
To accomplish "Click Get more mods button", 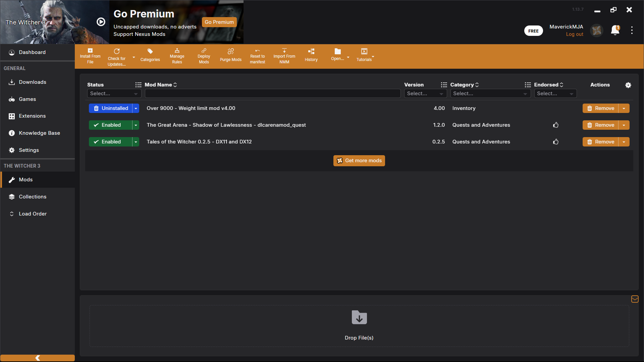I will [x=359, y=161].
